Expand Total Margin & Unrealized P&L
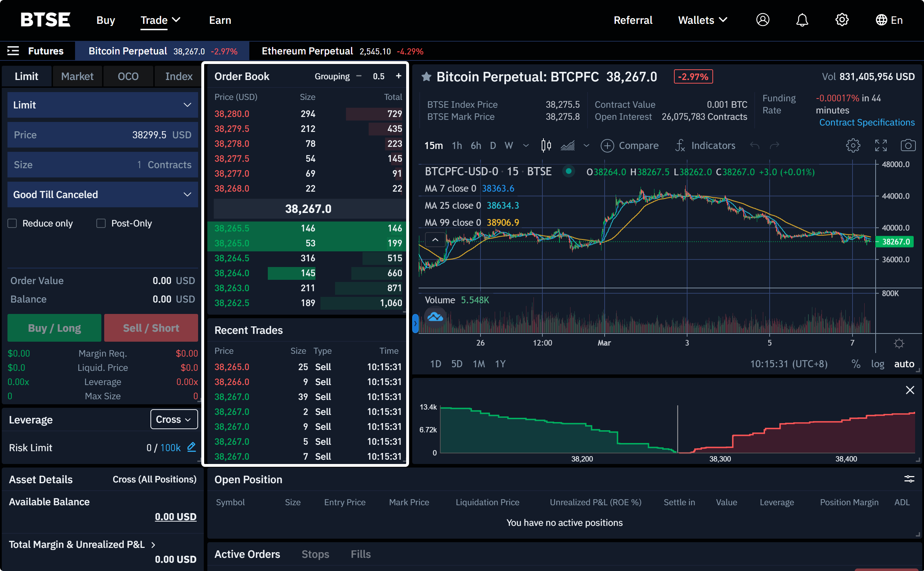Image resolution: width=924 pixels, height=571 pixels. (x=82, y=544)
